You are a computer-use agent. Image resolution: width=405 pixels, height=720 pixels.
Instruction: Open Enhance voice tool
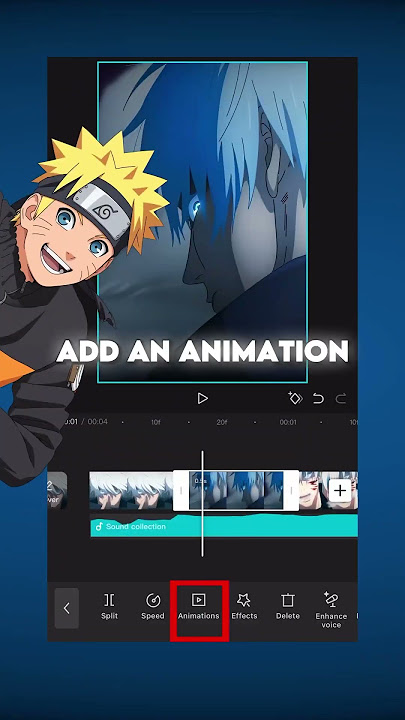coord(331,611)
